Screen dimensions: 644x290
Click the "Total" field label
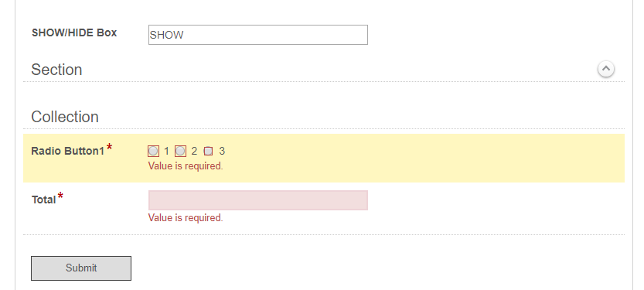43,200
